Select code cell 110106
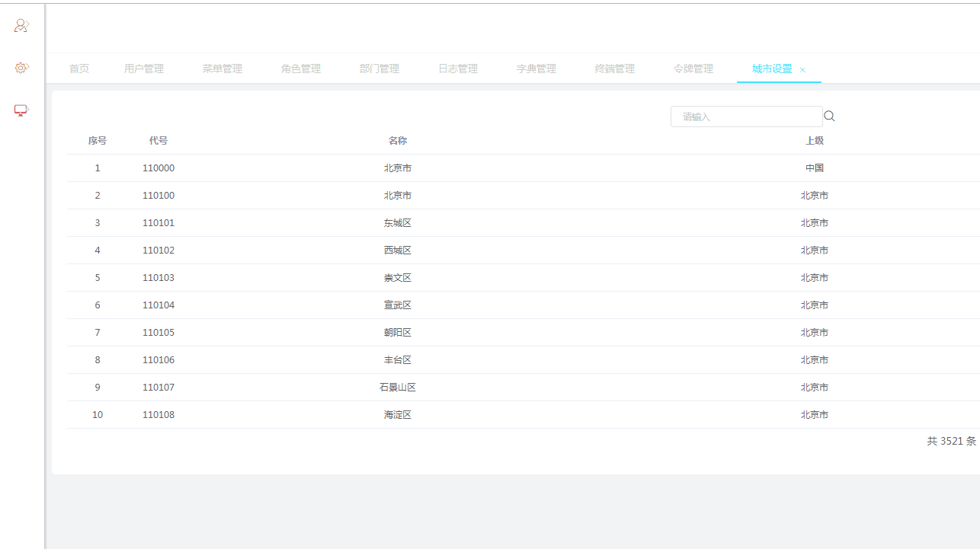980x549 pixels. 159,360
